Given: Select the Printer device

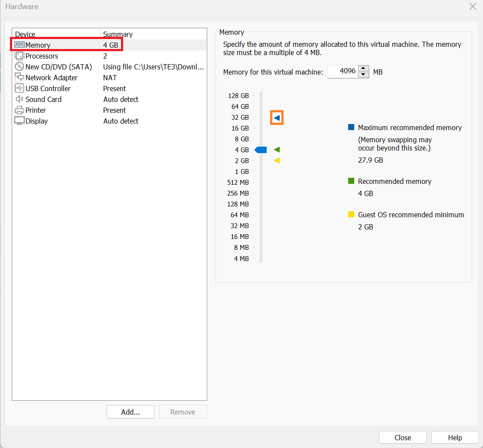Looking at the screenshot, I should tap(36, 110).
